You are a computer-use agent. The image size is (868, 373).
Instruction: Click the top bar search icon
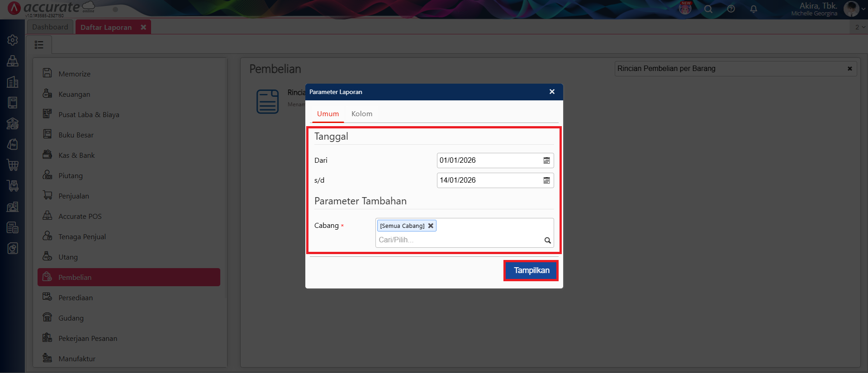708,9
